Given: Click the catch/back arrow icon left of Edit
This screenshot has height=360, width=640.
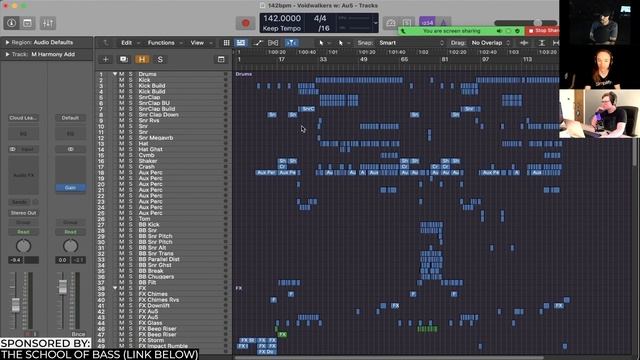Looking at the screenshot, I should tap(106, 43).
